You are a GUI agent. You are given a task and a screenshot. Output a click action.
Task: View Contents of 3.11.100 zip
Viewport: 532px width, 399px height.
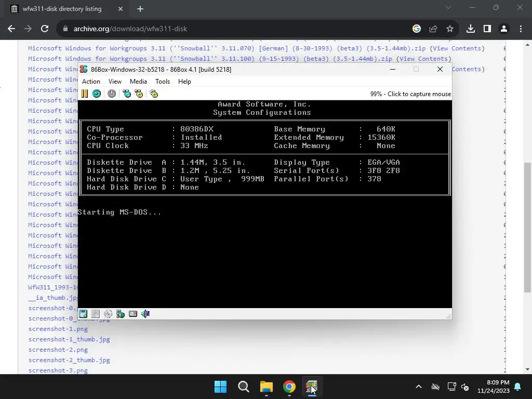[x=424, y=59]
